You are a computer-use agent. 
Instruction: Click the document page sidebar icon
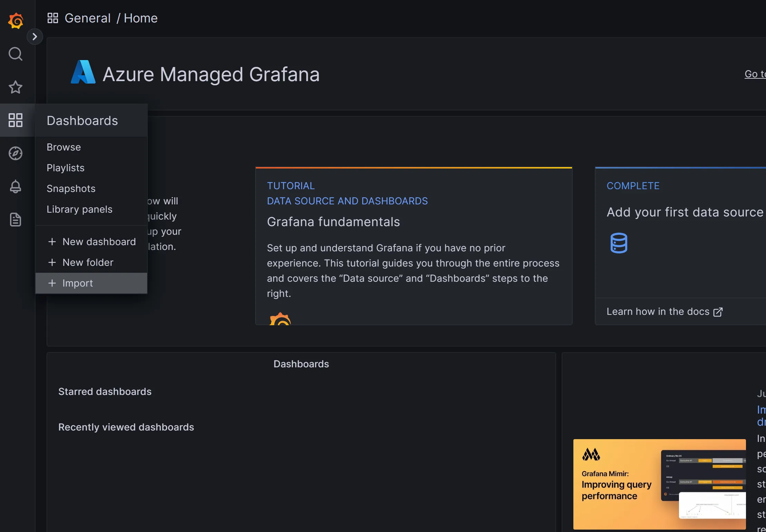[16, 220]
